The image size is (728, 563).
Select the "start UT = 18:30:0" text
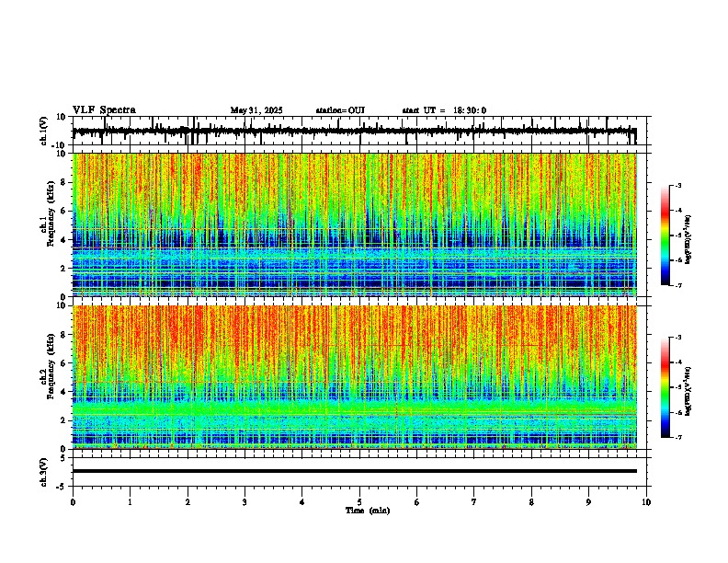pos(444,110)
